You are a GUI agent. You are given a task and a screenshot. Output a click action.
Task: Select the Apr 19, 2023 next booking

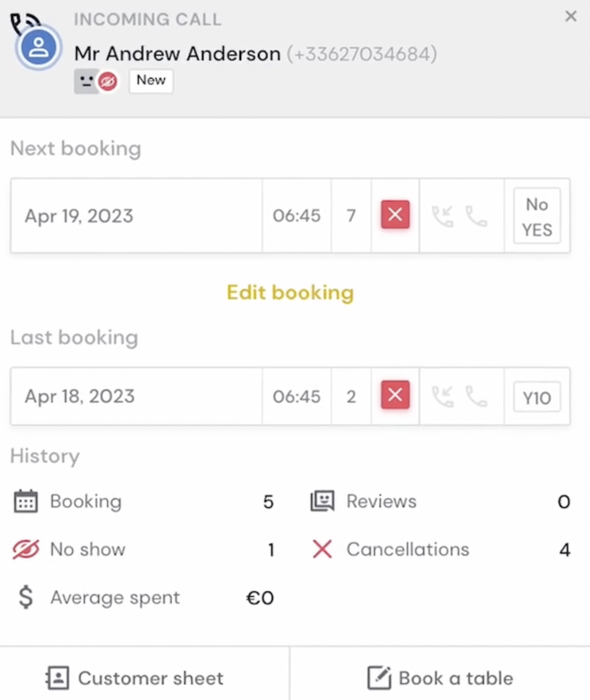290,216
